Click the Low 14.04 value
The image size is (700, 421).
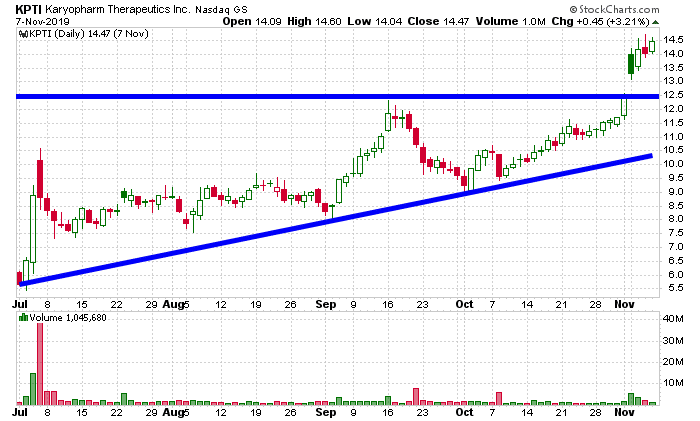(375, 21)
